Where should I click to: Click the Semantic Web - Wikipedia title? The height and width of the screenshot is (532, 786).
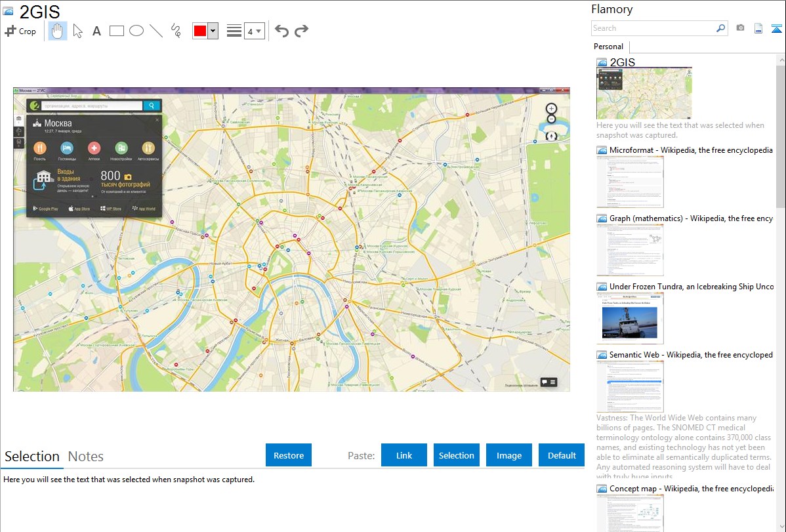coord(691,354)
